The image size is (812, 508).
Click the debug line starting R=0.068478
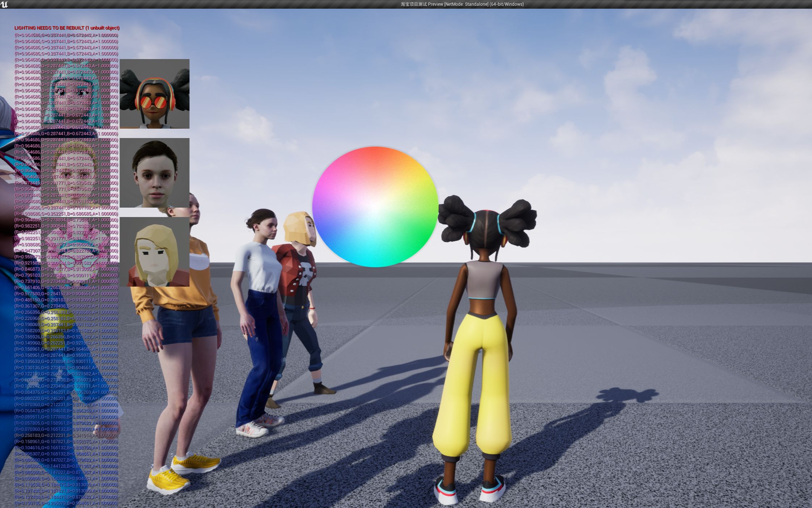tap(66, 411)
